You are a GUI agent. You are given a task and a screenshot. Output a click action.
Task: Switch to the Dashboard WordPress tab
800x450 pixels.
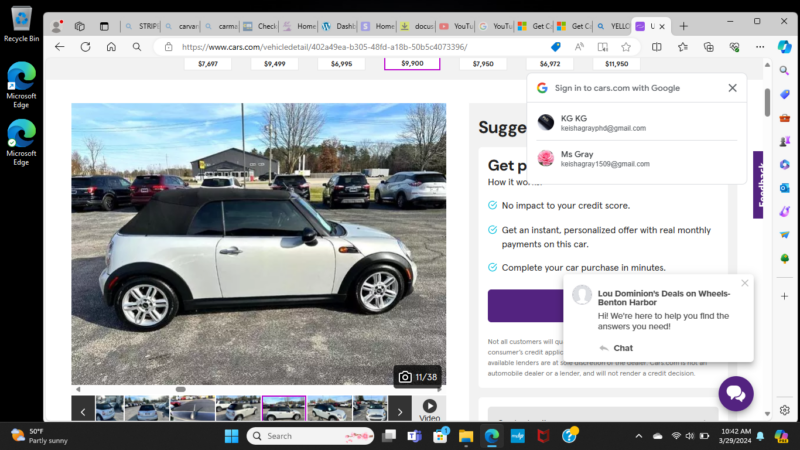pyautogui.click(x=339, y=26)
